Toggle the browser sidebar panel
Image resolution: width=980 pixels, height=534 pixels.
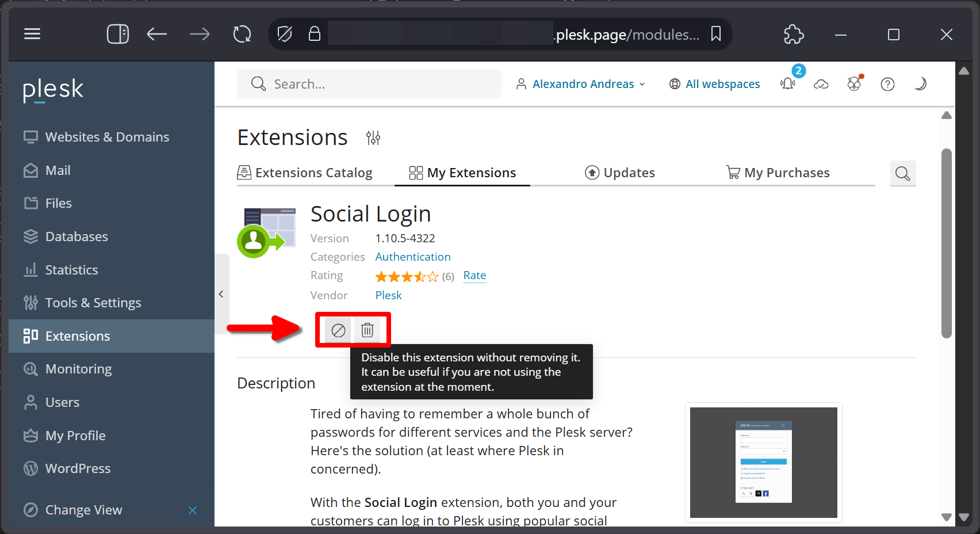point(118,34)
